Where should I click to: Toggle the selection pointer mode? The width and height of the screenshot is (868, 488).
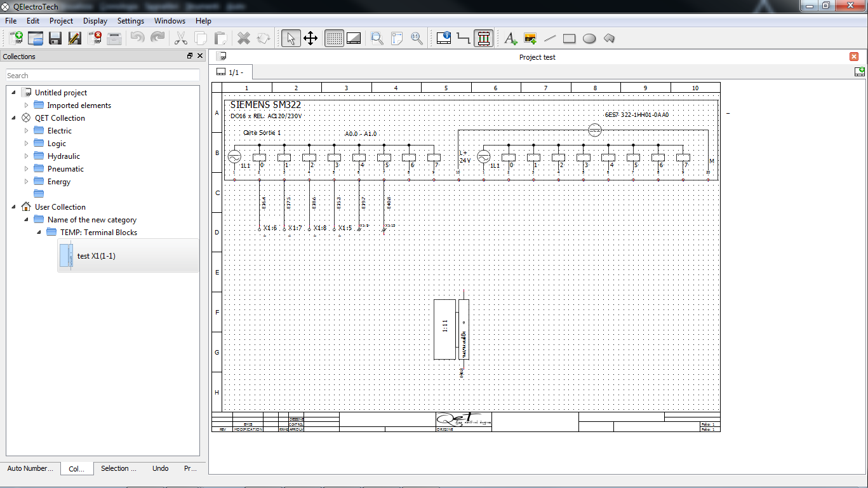point(291,38)
